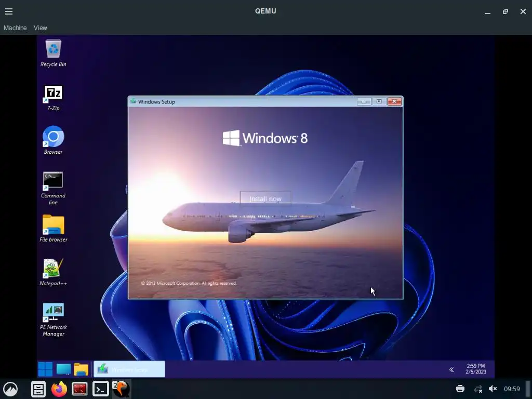Close the Windows Setup window
532x399 pixels.
coord(394,101)
